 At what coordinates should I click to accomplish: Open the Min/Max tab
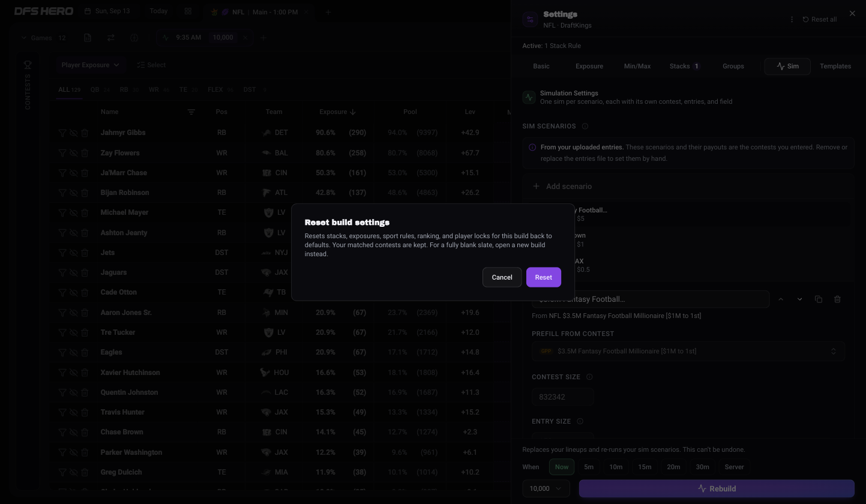pyautogui.click(x=637, y=66)
